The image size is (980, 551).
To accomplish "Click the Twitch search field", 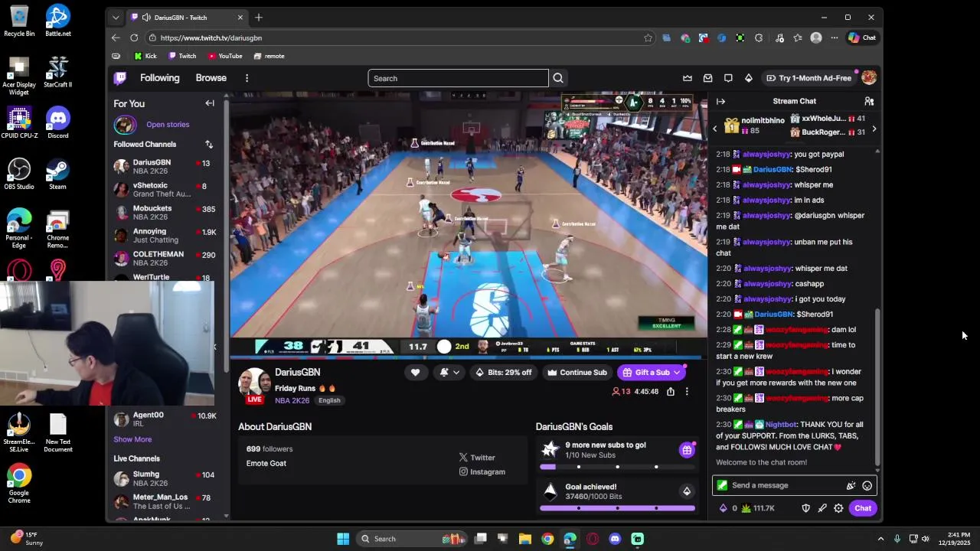I will pyautogui.click(x=458, y=78).
